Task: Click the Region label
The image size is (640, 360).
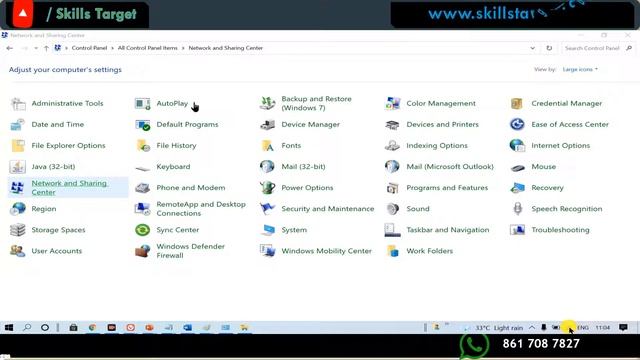Action: pyautogui.click(x=44, y=209)
